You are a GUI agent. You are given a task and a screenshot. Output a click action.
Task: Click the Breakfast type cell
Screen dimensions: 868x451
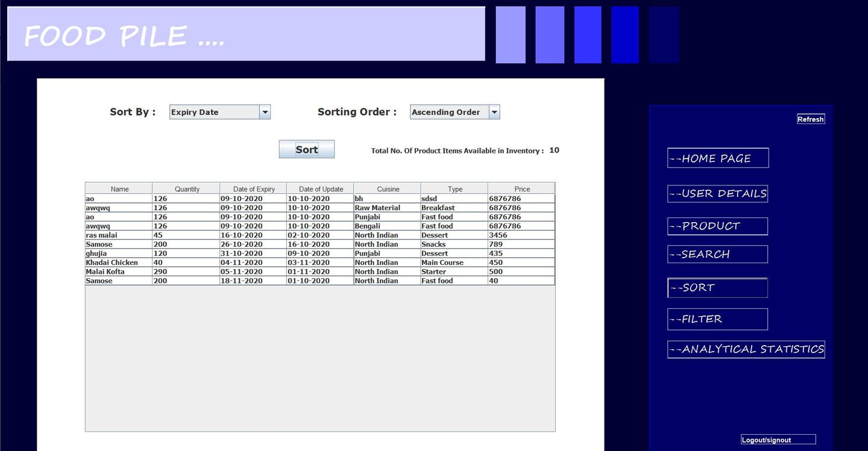(x=454, y=208)
